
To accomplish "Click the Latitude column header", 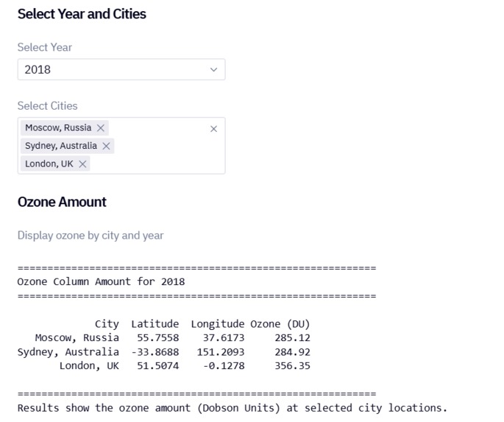I will (155, 324).
